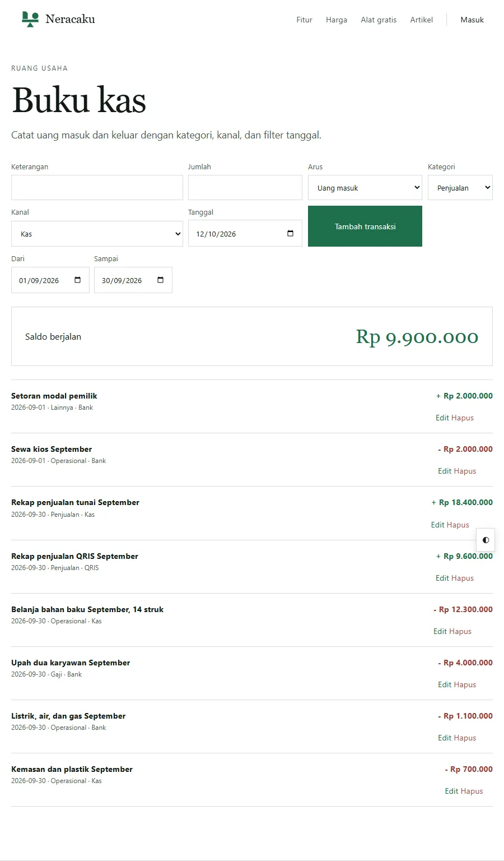The image size is (504, 861).
Task: Edit Listrik, air, dan gas September entry
Action: pyautogui.click(x=445, y=738)
